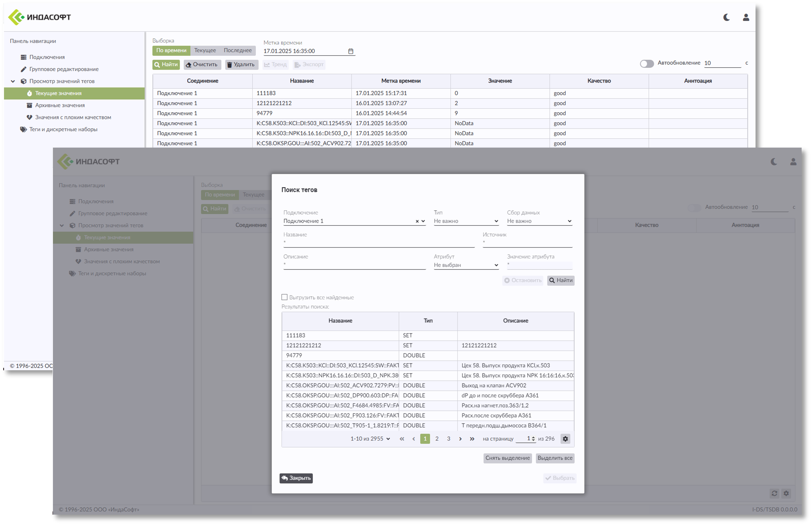812x525 pixels.
Task: Open the Сбор данных dropdown
Action: (539, 221)
